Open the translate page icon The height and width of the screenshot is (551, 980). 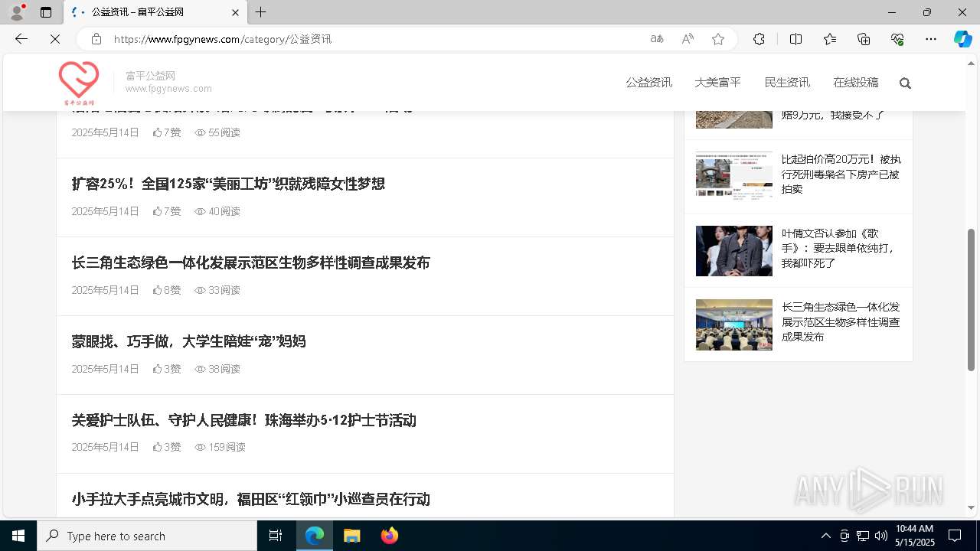pos(656,39)
